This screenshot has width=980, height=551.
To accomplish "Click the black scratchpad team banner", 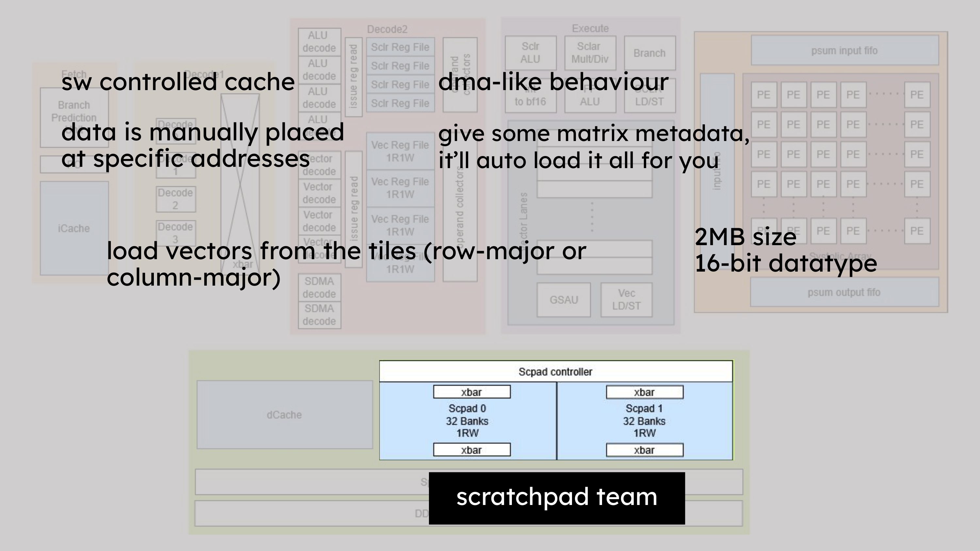I will click(556, 498).
